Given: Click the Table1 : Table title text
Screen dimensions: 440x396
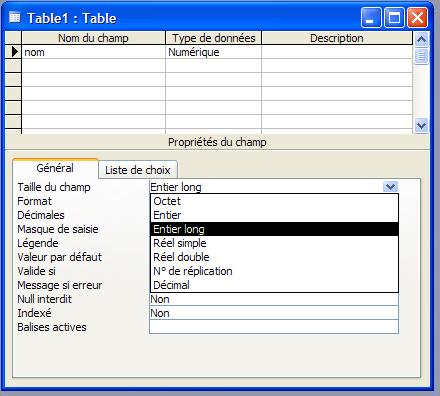Looking at the screenshot, I should click(x=72, y=18).
